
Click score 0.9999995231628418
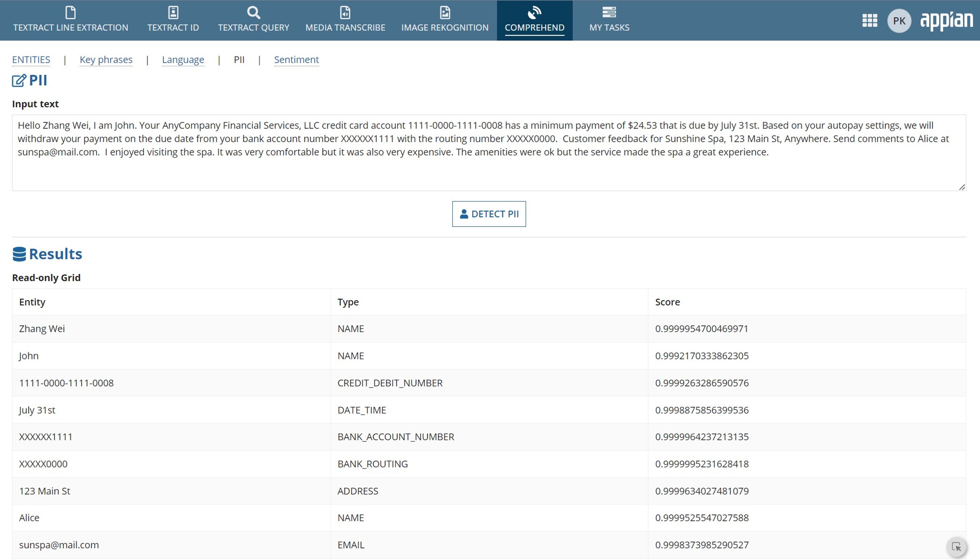pos(702,464)
